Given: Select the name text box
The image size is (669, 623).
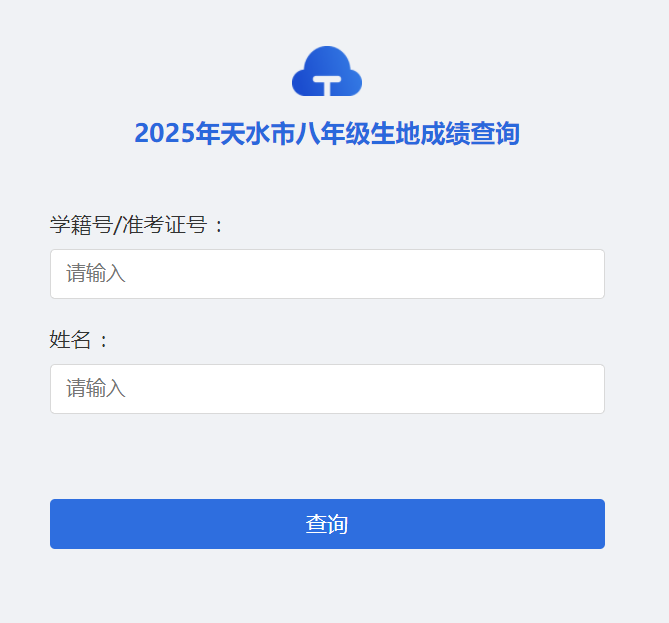Looking at the screenshot, I should (x=327, y=389).
